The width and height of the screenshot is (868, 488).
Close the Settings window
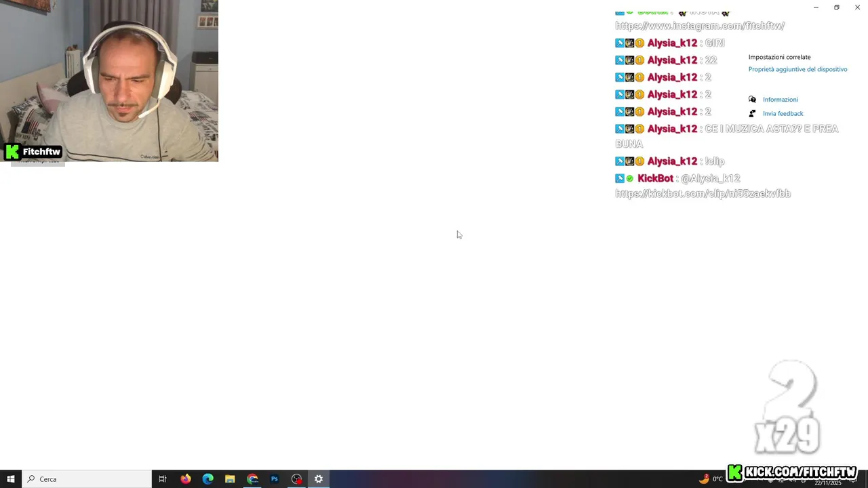858,7
